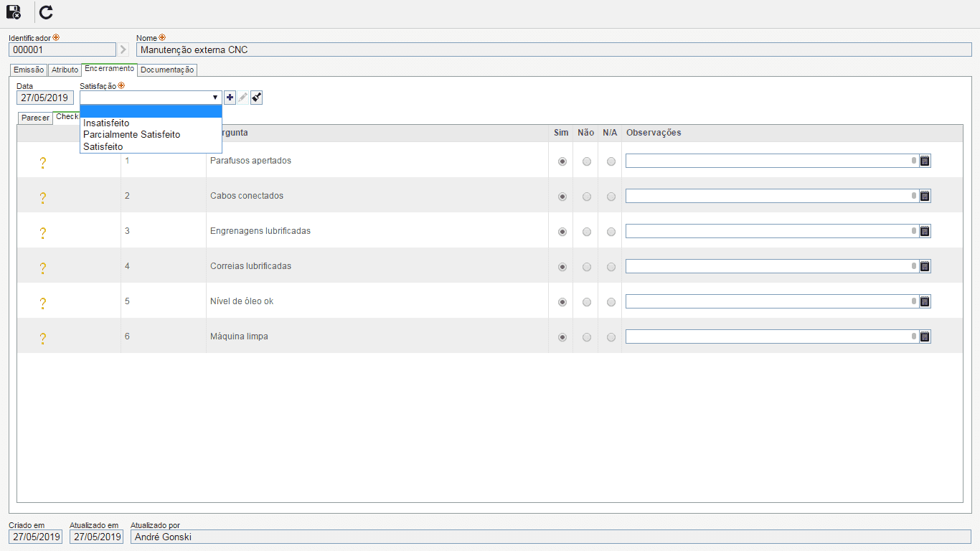Click the Identificador field 000001
This screenshot has height=551, width=980.
pos(62,50)
